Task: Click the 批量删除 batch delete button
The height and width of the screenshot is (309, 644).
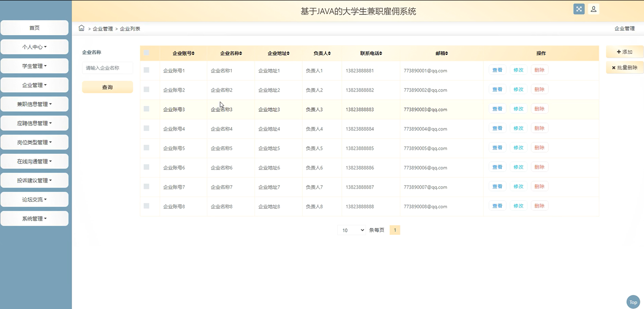Action: click(x=624, y=68)
